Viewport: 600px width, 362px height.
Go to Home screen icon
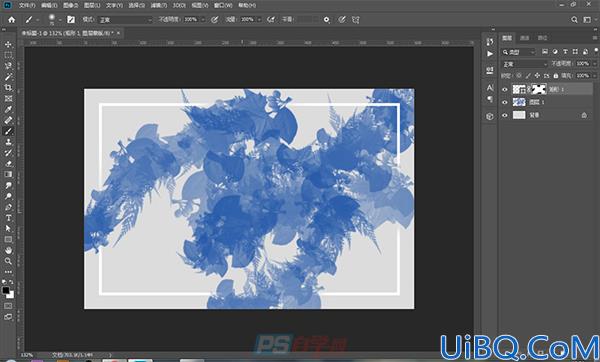tap(12, 20)
